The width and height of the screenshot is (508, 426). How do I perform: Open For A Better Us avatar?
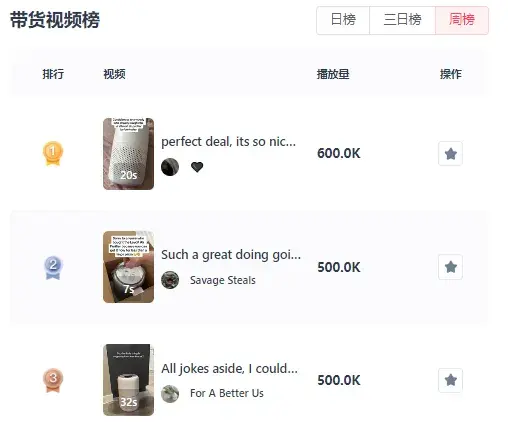coord(170,394)
